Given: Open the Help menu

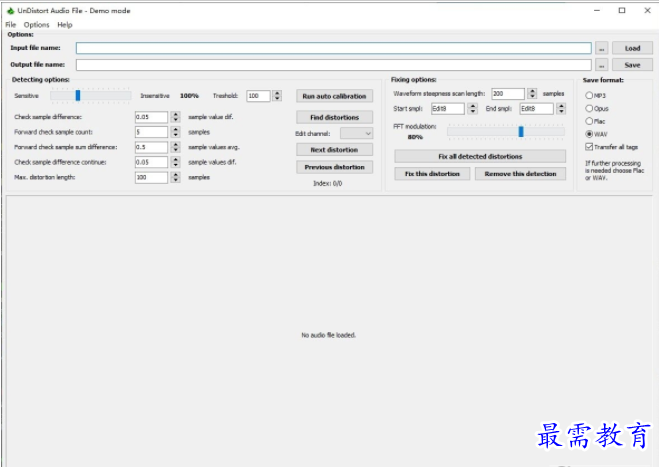Looking at the screenshot, I should click(x=65, y=25).
